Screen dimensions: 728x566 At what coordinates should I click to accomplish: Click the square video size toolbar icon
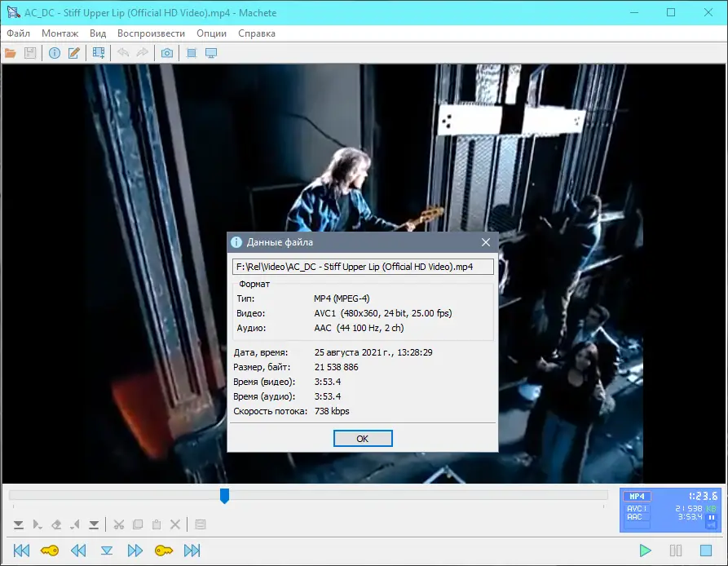[192, 53]
